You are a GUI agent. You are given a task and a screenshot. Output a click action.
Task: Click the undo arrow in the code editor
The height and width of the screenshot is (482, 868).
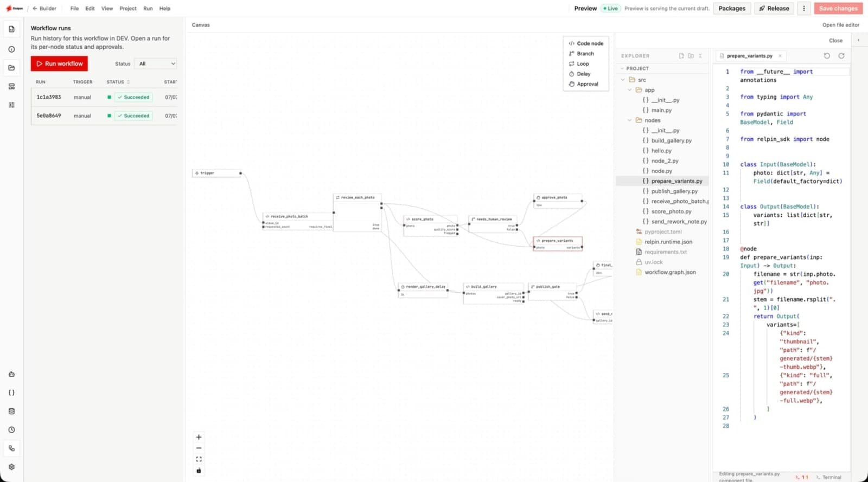pos(827,56)
